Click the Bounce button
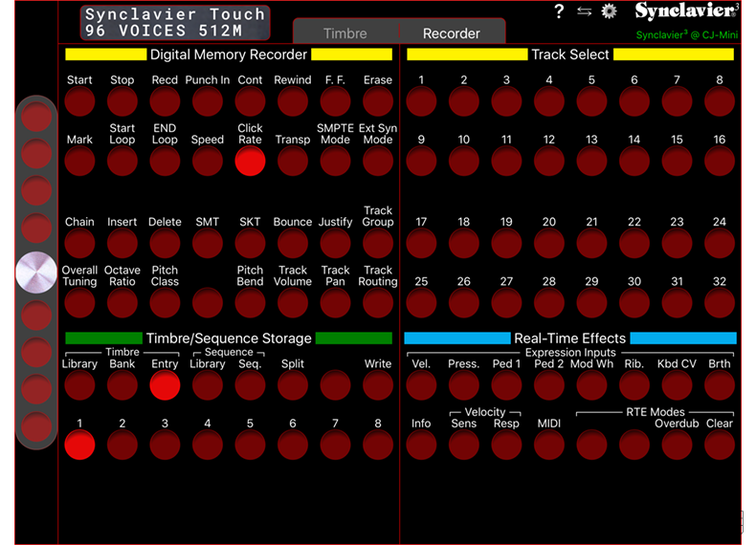Image resolution: width=756 pixels, height=545 pixels. pyautogui.click(x=293, y=243)
